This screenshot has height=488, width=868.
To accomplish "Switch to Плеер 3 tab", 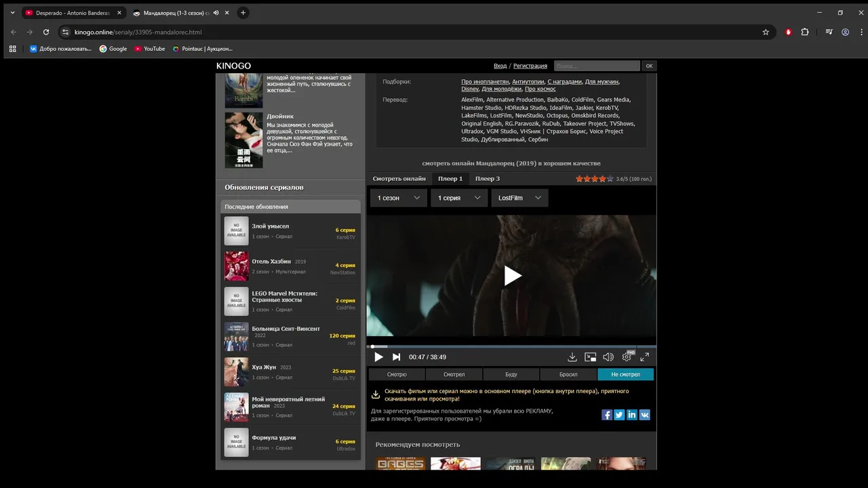I will coord(488,179).
